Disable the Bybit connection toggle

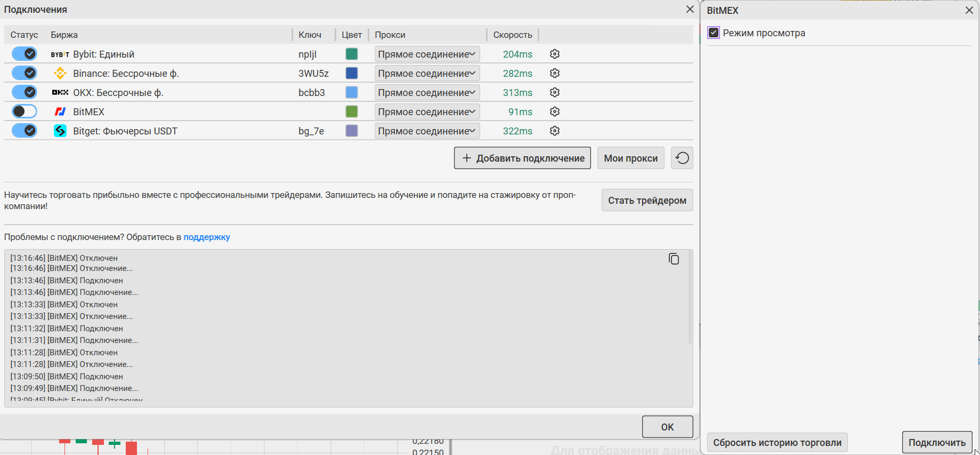(x=25, y=54)
